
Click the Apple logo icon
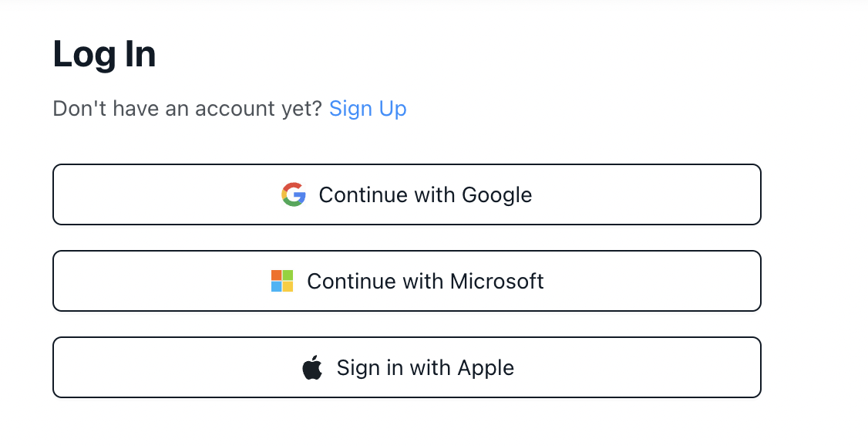point(312,367)
